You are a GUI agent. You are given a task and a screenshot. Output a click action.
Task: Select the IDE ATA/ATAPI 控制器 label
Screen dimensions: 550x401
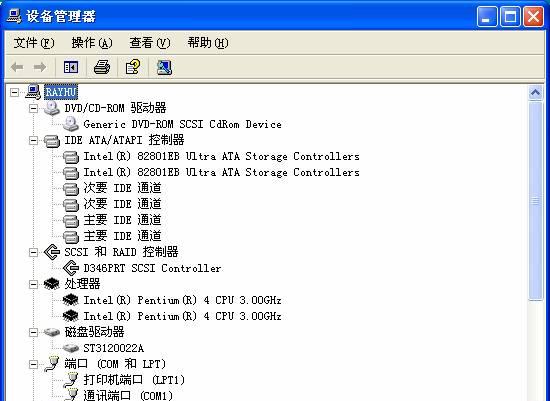pos(124,140)
